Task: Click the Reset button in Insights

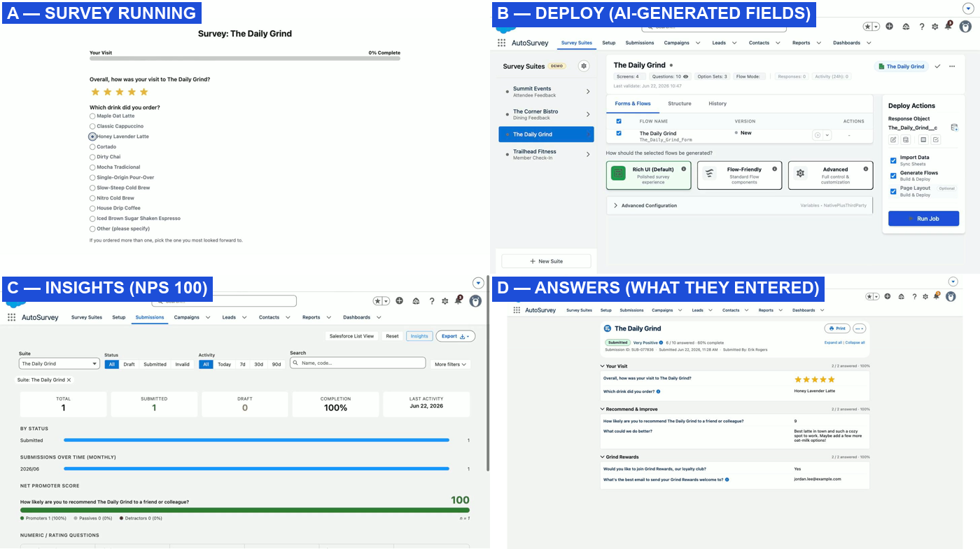Action: [x=392, y=336]
